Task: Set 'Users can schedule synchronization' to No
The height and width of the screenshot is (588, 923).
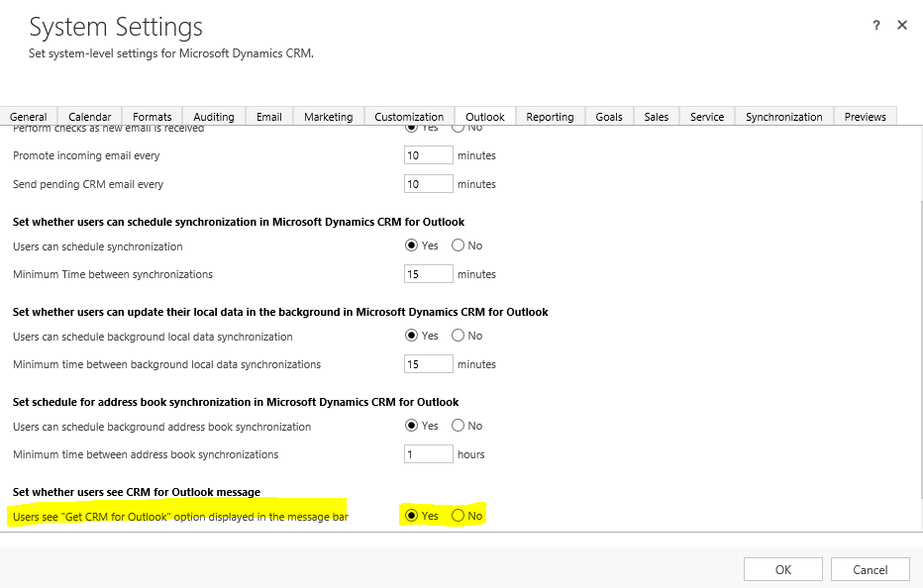Action: (x=458, y=245)
